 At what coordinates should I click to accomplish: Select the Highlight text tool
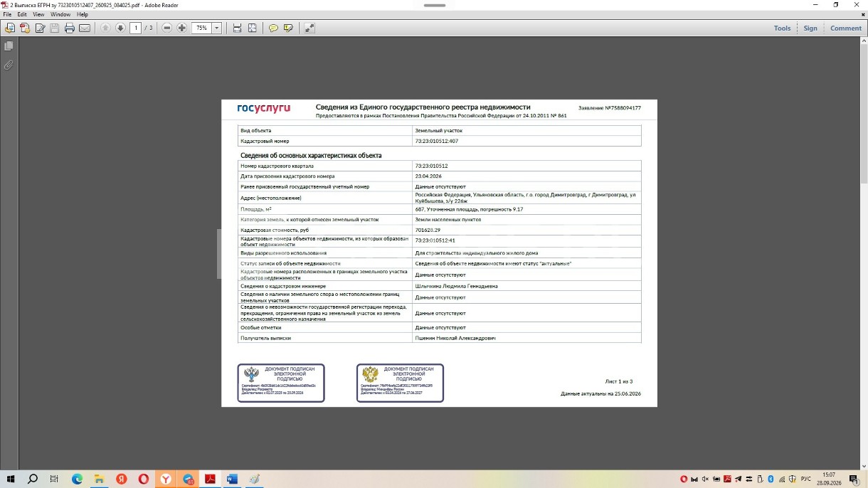pos(288,28)
